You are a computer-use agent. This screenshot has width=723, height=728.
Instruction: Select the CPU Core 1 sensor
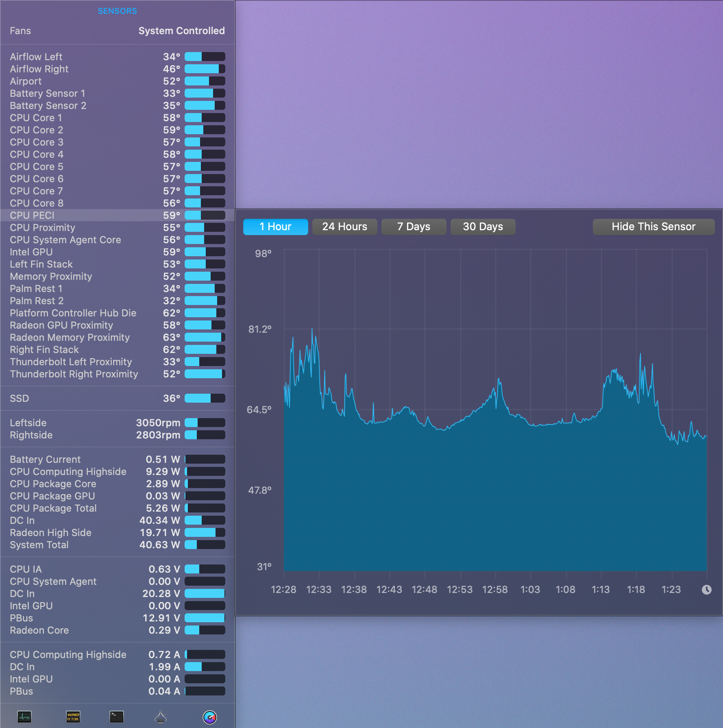pyautogui.click(x=118, y=118)
